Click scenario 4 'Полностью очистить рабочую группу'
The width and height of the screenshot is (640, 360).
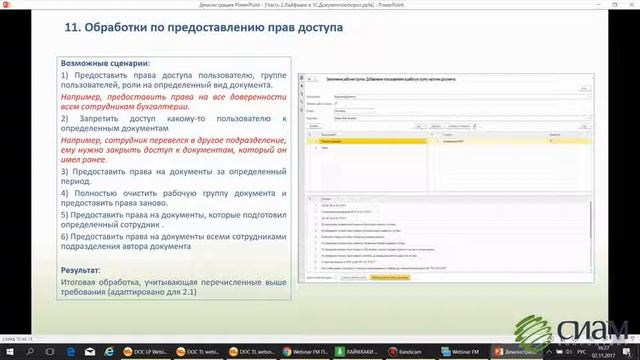(x=173, y=198)
